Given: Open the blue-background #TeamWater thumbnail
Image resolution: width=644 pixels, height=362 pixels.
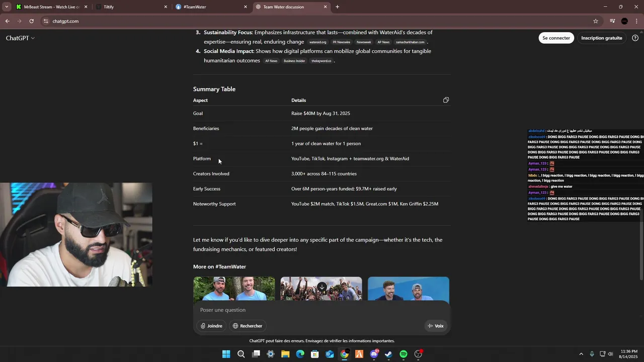Looking at the screenshot, I should [409, 289].
